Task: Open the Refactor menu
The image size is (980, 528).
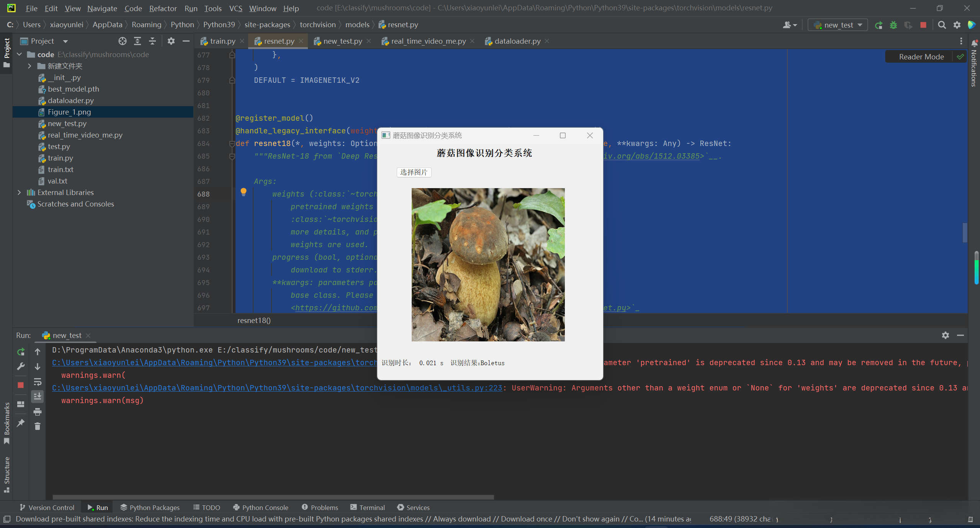Action: point(163,8)
